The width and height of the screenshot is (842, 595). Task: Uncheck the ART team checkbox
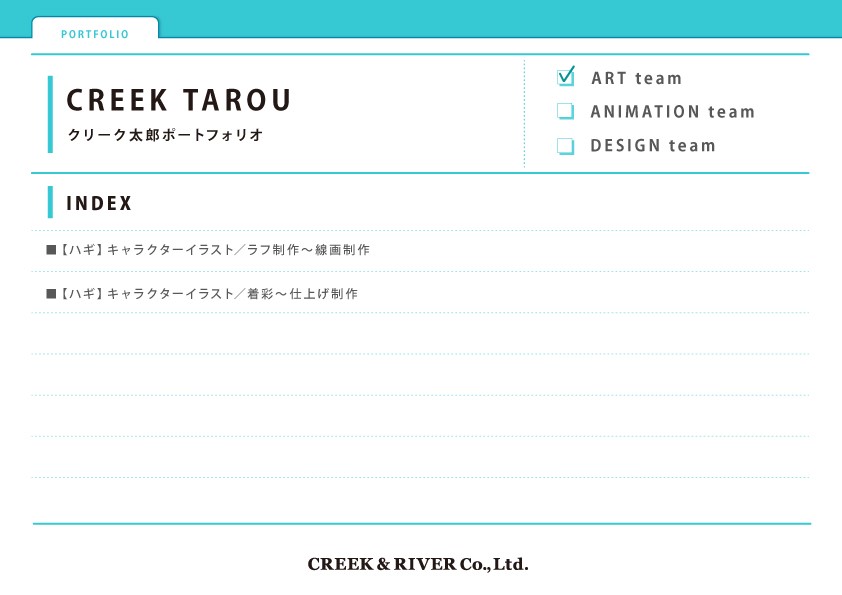[565, 77]
